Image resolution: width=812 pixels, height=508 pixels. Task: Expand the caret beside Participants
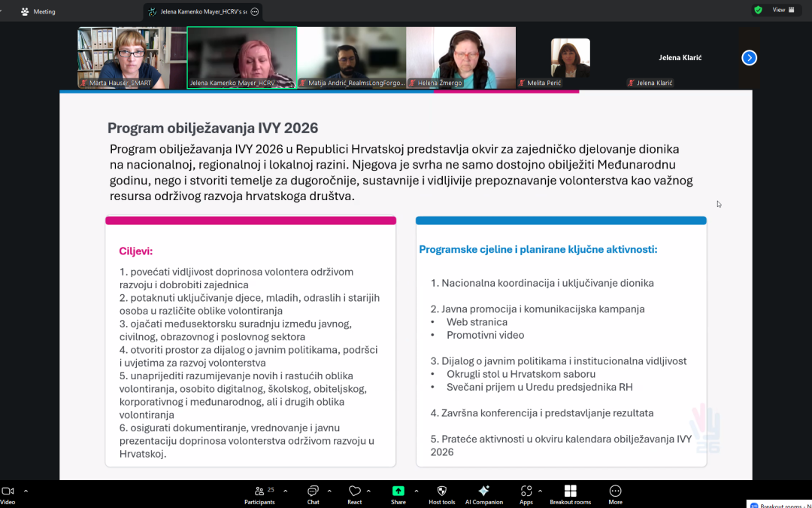(x=286, y=491)
